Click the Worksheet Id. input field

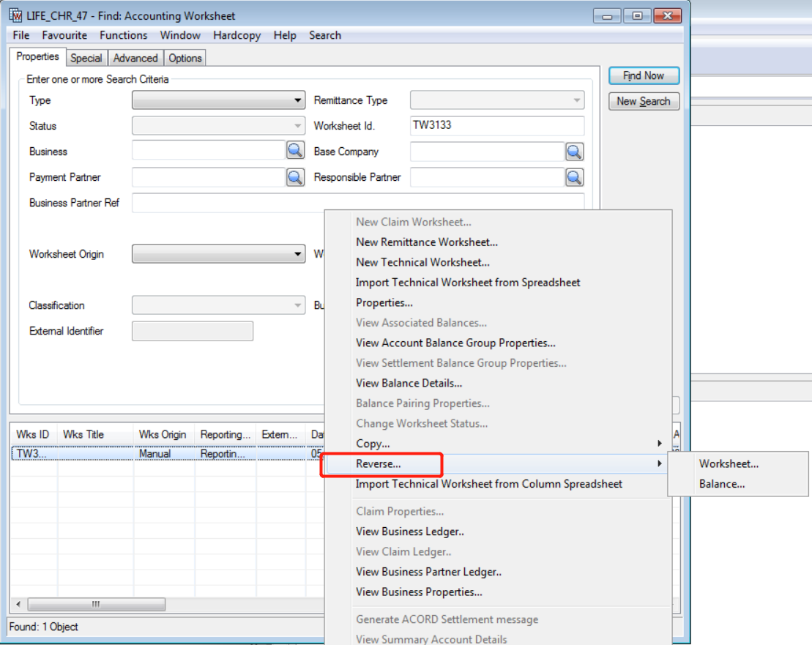click(497, 125)
